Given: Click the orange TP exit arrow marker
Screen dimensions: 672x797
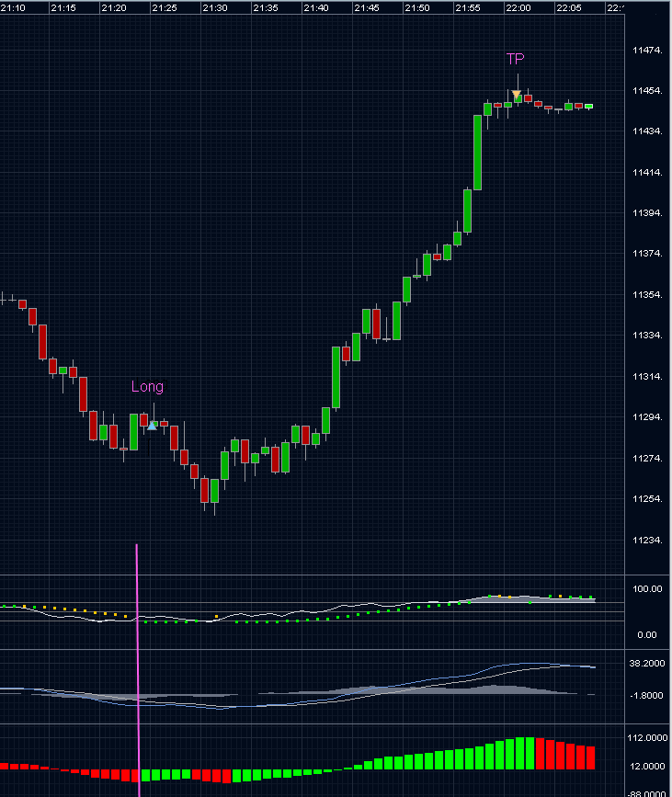Looking at the screenshot, I should 517,95.
